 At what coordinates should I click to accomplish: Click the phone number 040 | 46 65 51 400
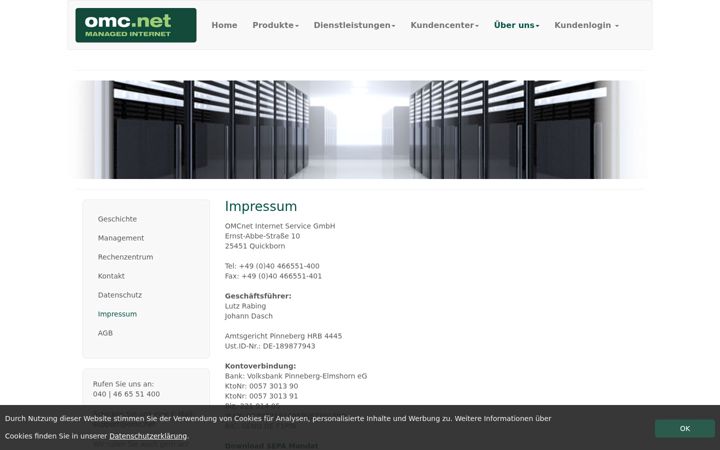pos(126,394)
